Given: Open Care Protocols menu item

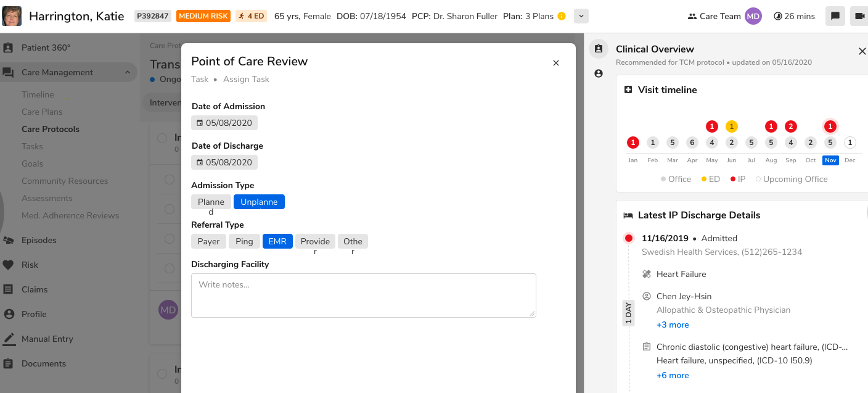Looking at the screenshot, I should coord(51,129).
